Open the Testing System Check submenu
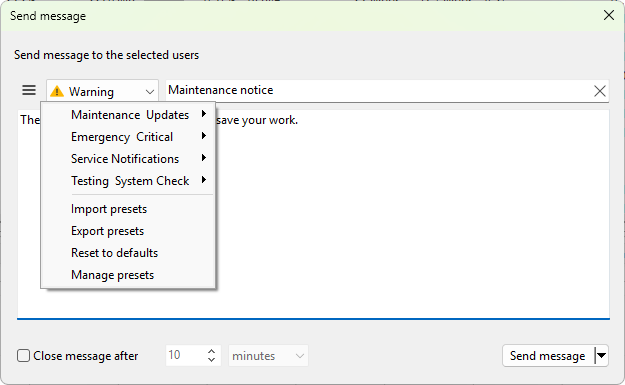 [x=128, y=181]
